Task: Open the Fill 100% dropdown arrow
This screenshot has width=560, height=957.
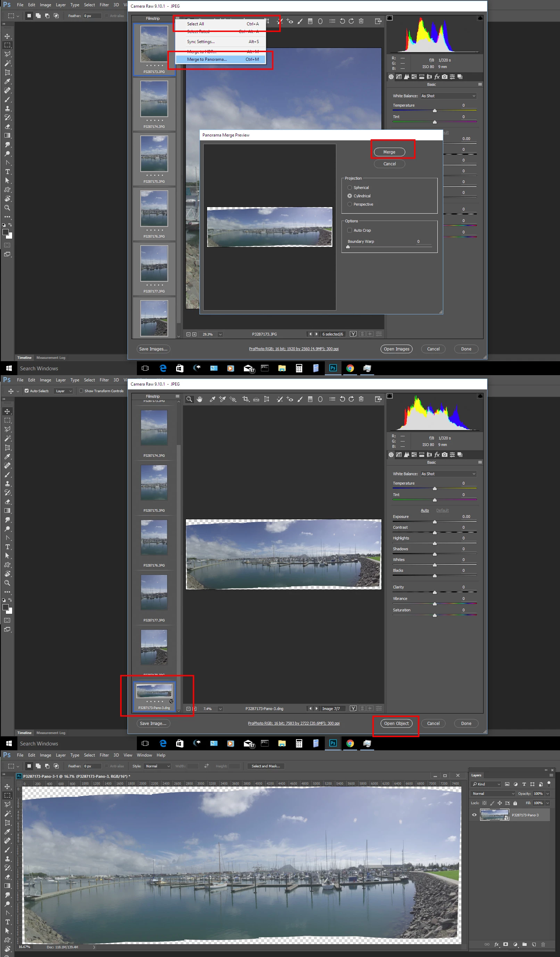Action: click(x=547, y=803)
